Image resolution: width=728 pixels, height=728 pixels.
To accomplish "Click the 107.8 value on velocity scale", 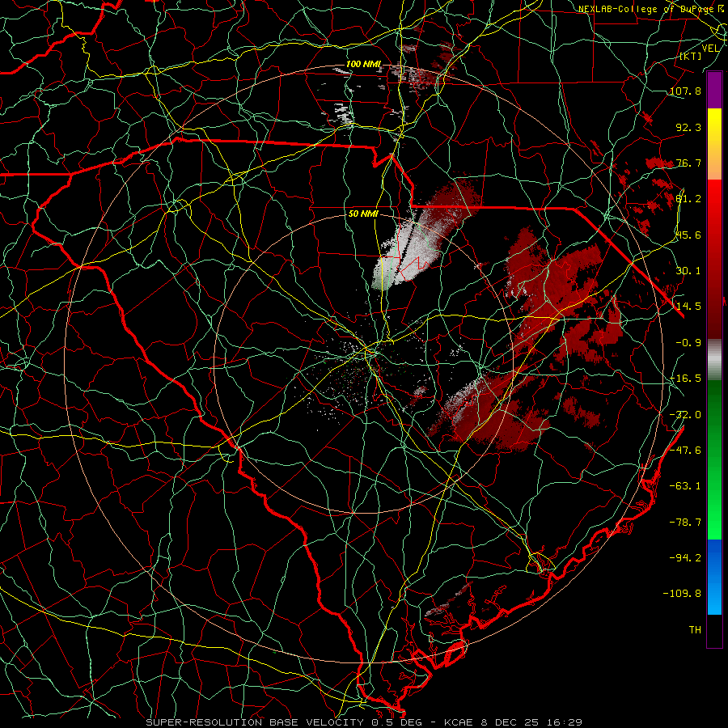I will (x=685, y=91).
